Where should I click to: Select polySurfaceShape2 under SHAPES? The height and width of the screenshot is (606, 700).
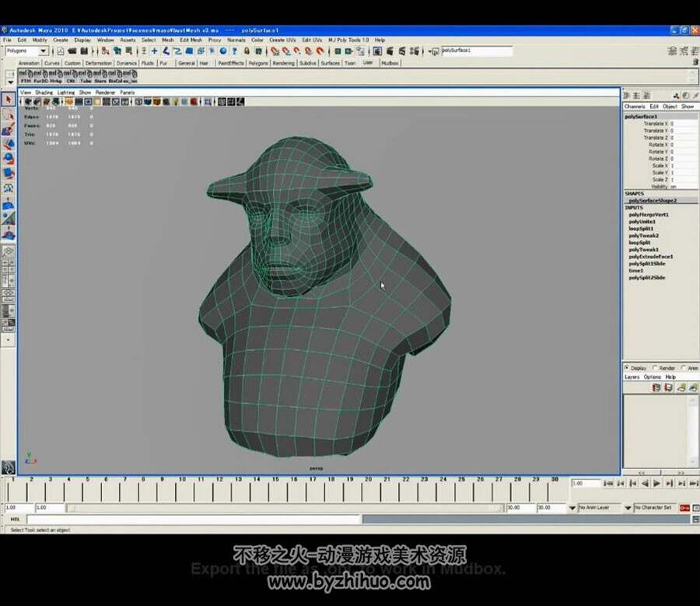653,201
